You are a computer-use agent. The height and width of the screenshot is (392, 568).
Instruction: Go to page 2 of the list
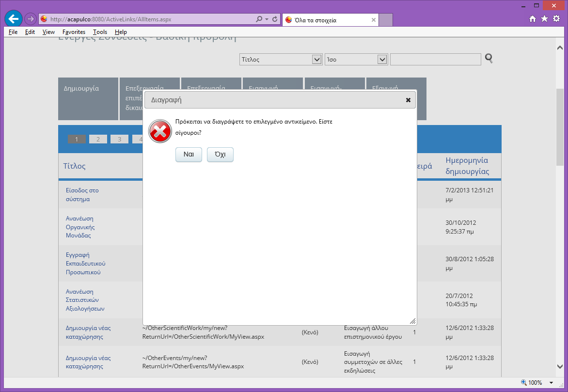click(98, 139)
